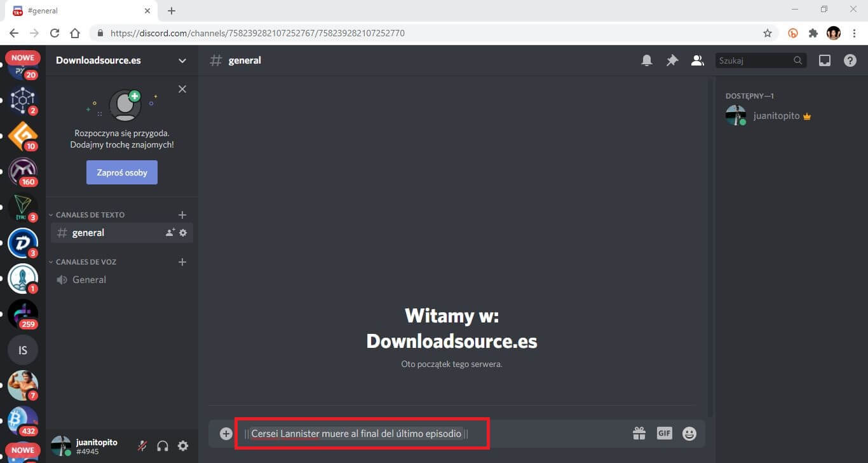Open the browser extensions puzzle icon
Image resolution: width=868 pixels, height=463 pixels.
click(813, 33)
